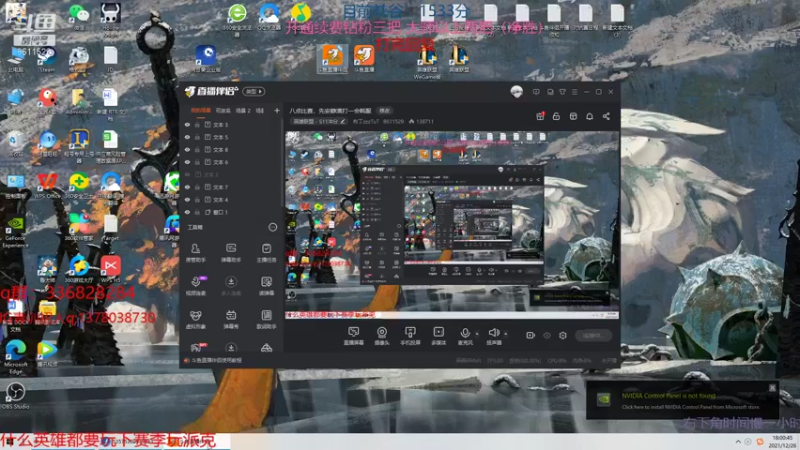The width and height of the screenshot is (800, 450).
Task: Select the Steam desktop shortcut
Action: 46,60
